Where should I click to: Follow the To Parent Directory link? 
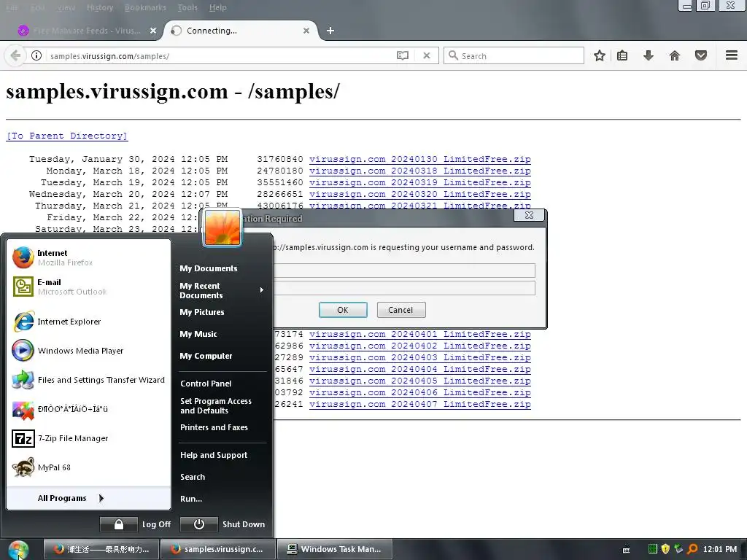coord(67,136)
